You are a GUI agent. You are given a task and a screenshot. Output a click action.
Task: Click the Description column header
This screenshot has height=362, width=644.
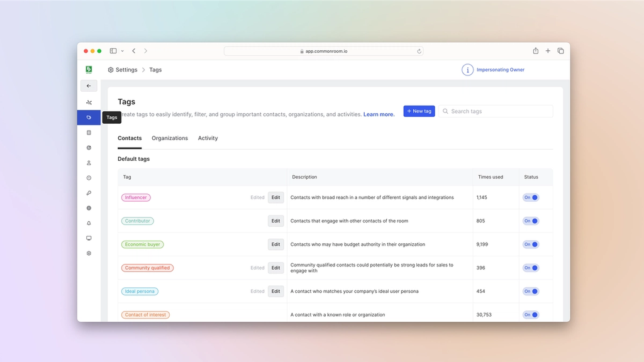304,177
